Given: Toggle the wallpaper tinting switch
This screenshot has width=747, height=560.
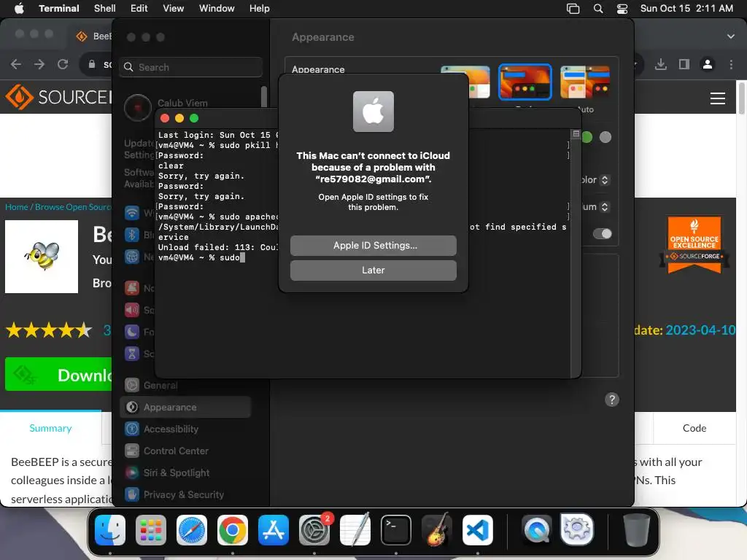Looking at the screenshot, I should 602,233.
